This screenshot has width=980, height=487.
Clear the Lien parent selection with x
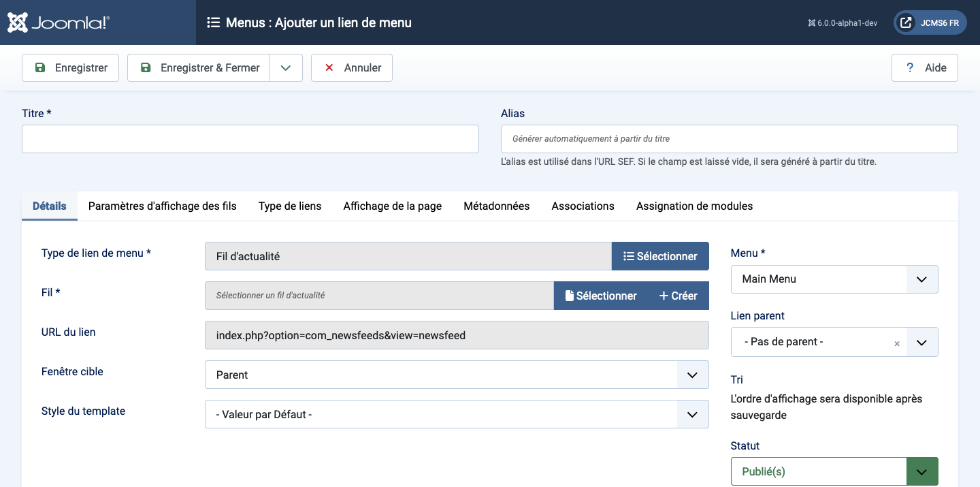897,343
